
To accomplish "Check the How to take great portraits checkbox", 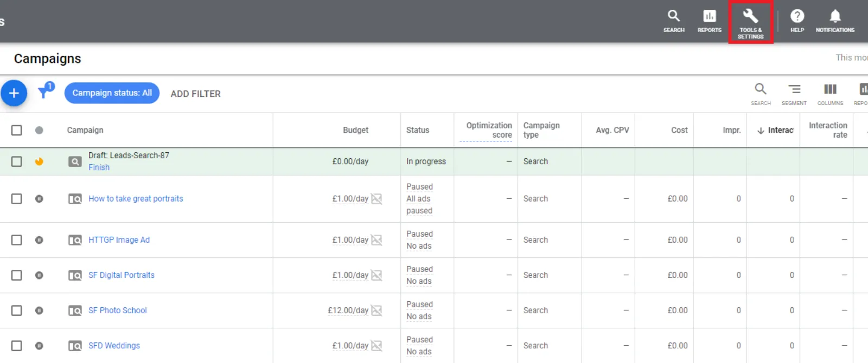I will [x=17, y=199].
